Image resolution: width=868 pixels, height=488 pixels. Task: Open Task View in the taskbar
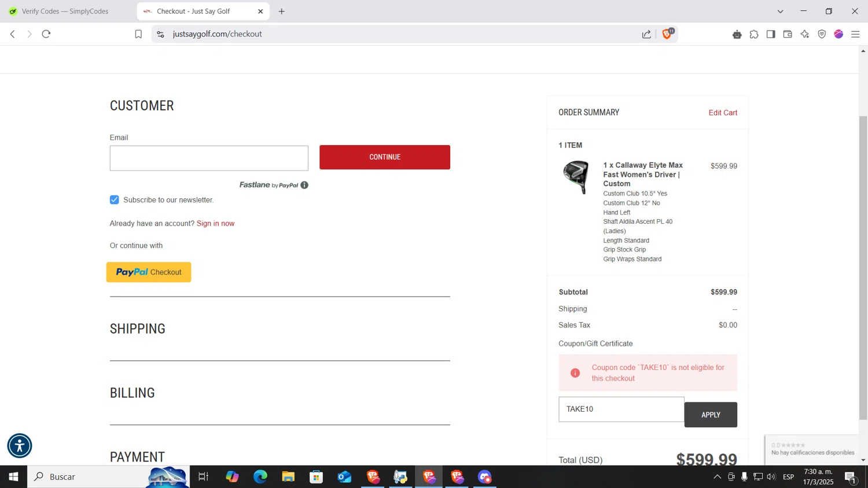pos(203,477)
